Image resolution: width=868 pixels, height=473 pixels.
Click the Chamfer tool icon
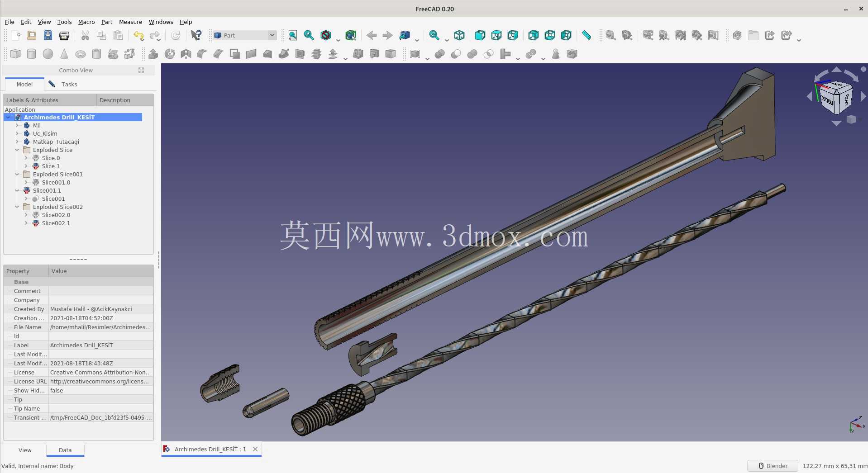pyautogui.click(x=219, y=54)
